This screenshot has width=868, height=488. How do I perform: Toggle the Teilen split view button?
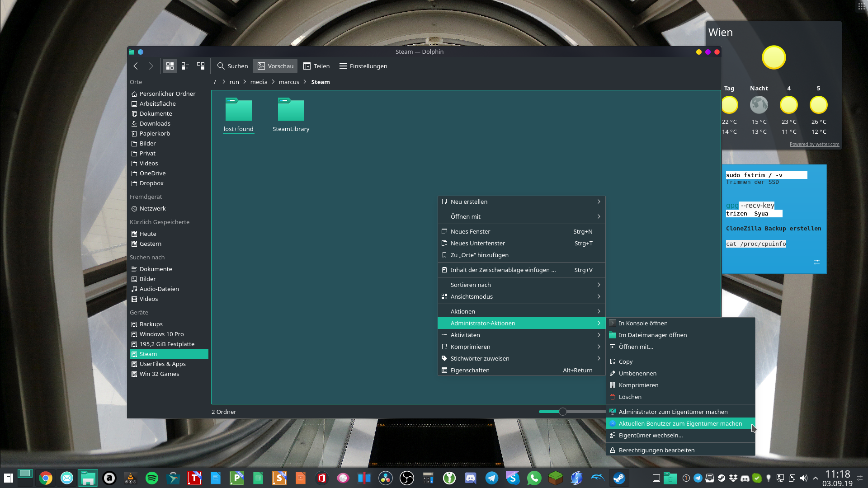[x=316, y=66]
